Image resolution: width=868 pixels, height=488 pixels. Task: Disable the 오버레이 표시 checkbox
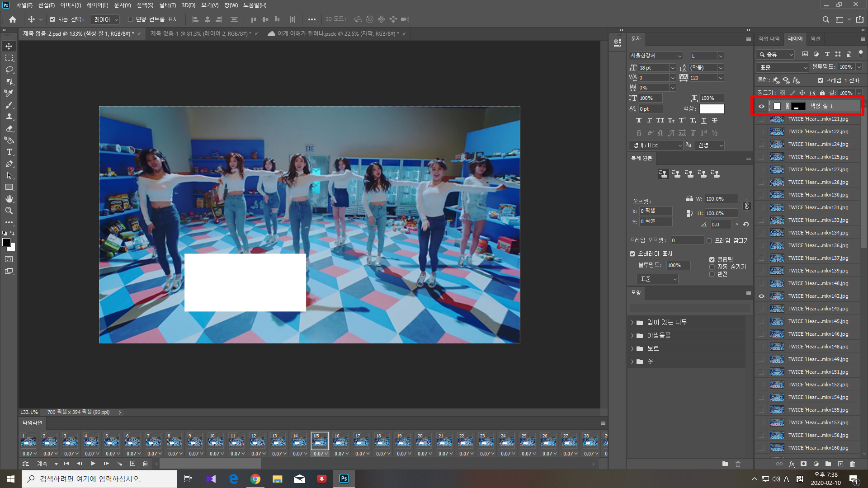click(x=632, y=253)
